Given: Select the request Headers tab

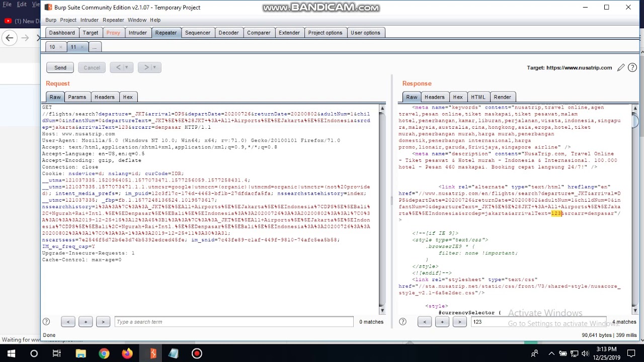Looking at the screenshot, I should (104, 97).
